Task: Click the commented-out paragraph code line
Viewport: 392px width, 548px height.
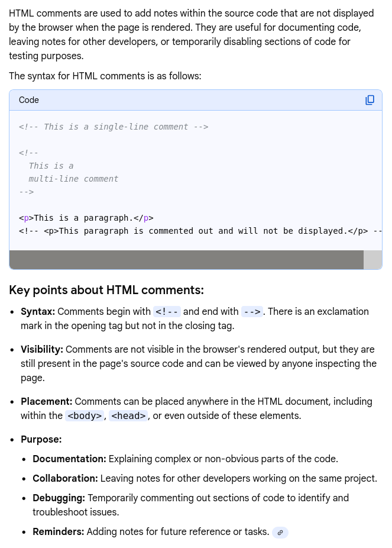Action: 195,231
